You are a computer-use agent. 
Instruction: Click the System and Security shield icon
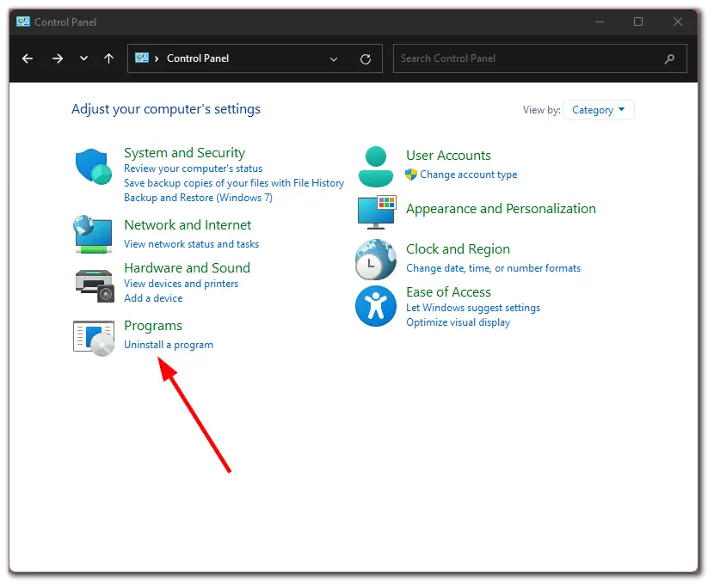94,167
